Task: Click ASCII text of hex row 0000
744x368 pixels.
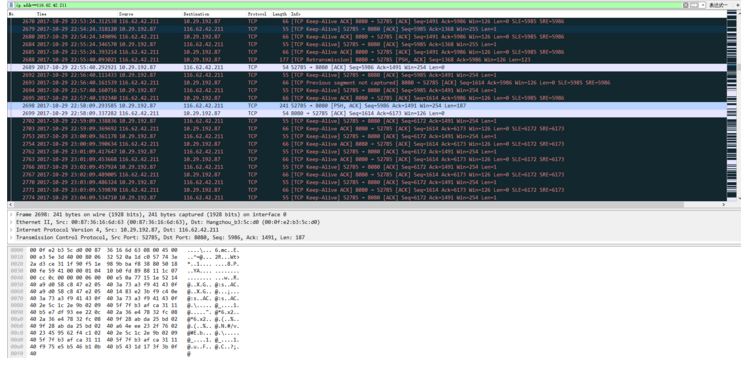Action: (213, 250)
